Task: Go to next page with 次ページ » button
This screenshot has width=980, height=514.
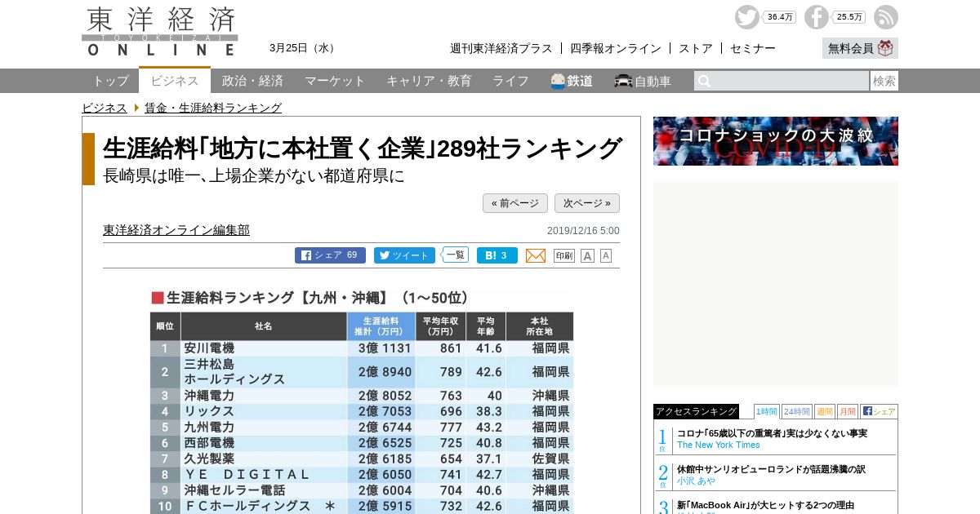Action: click(x=587, y=203)
